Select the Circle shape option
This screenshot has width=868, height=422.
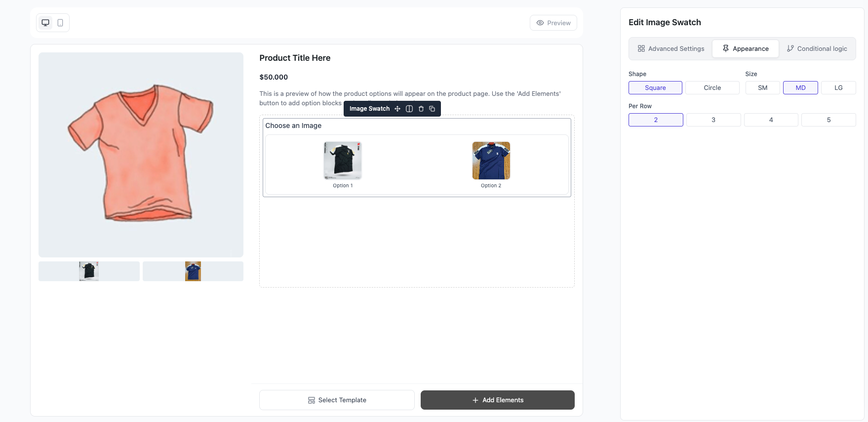tap(712, 87)
